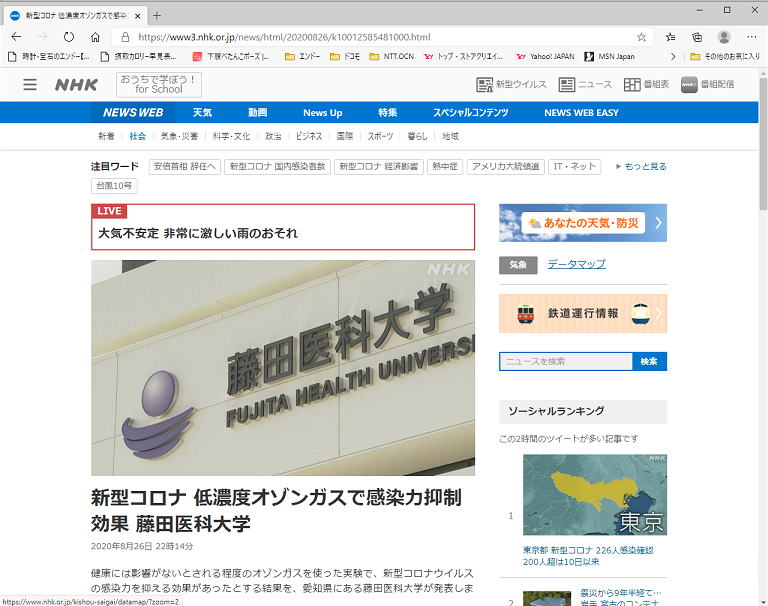This screenshot has height=606, width=768.
Task: Select News Up tab
Action: click(322, 113)
